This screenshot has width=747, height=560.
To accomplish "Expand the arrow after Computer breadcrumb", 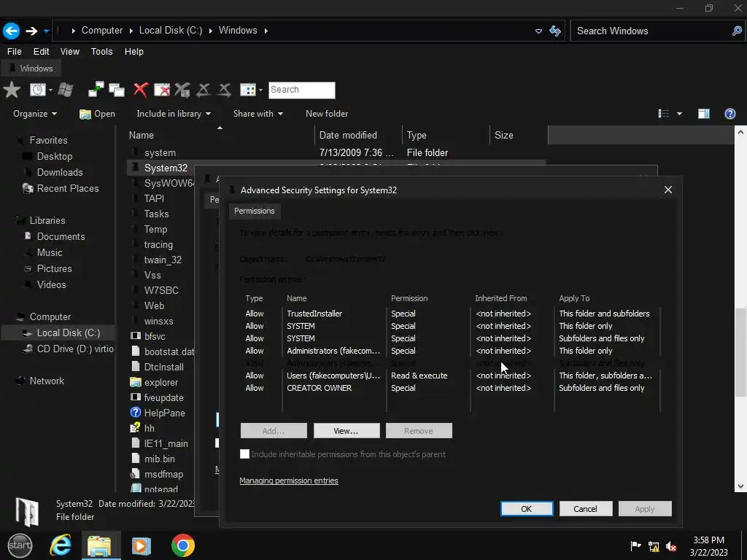I will click(130, 31).
